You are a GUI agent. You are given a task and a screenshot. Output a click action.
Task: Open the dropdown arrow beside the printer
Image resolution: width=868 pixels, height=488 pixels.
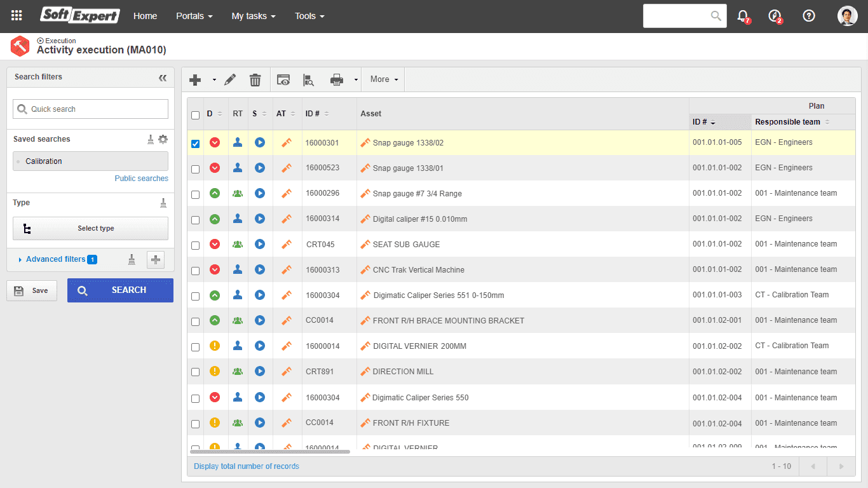356,79
